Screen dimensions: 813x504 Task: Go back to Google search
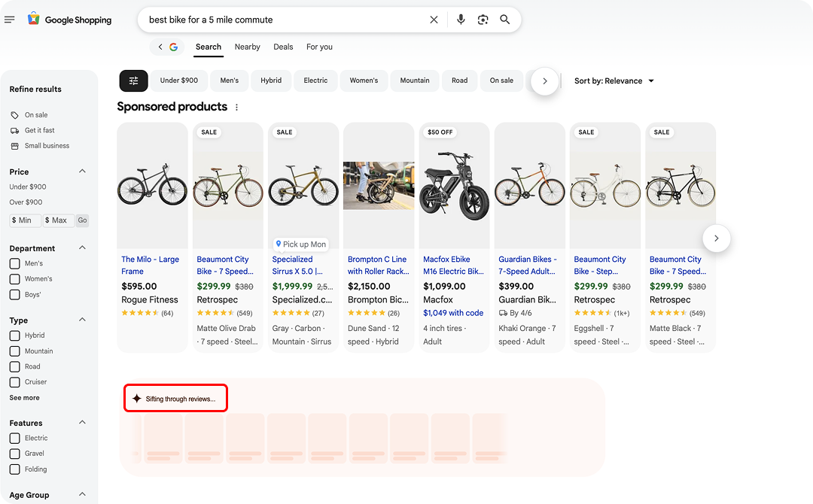pyautogui.click(x=167, y=47)
